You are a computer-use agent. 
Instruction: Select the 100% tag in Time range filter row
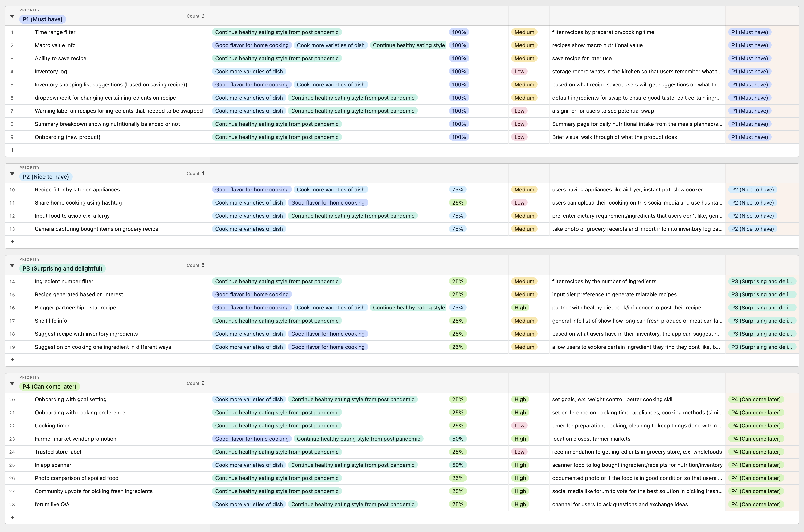tap(459, 32)
